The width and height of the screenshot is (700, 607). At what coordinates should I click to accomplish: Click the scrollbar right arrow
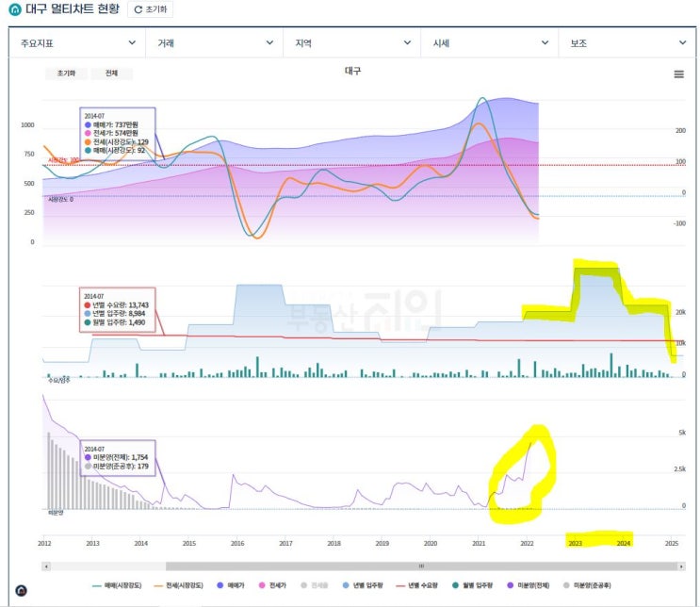click(681, 566)
